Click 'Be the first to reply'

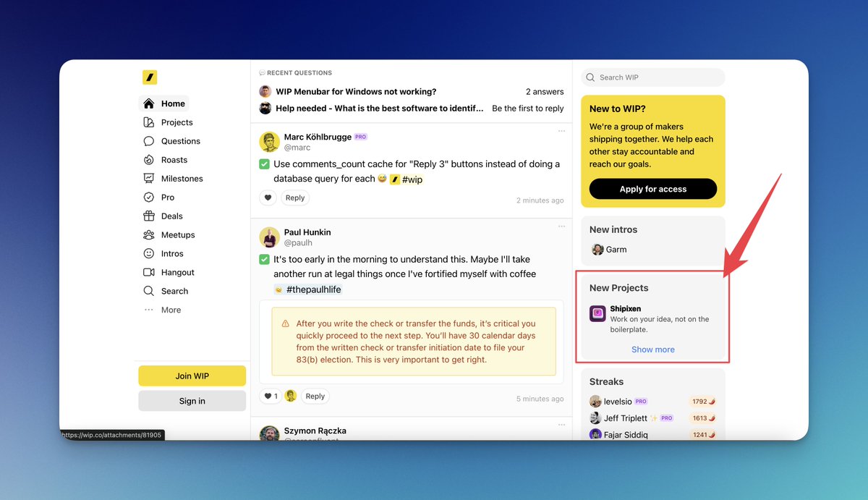528,109
